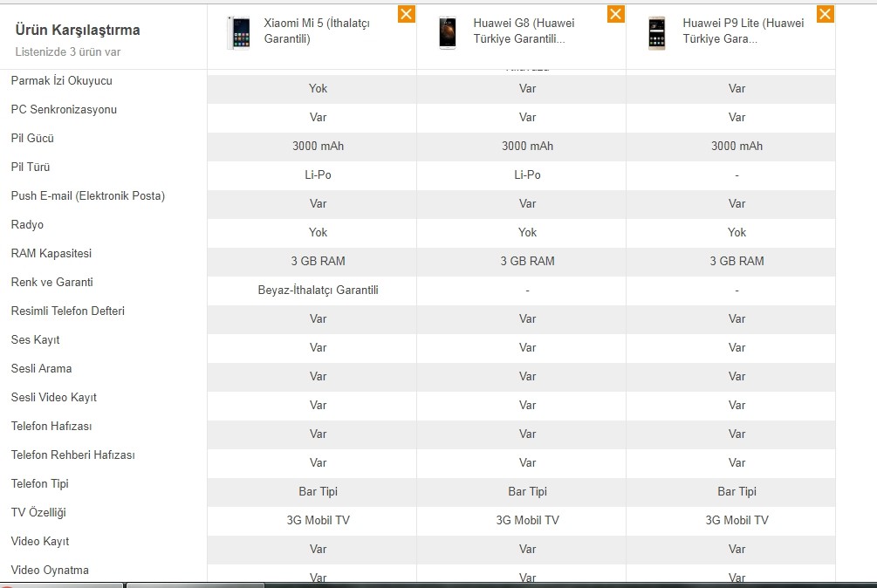Click the Ürün Karşılaştırma heading
877x588 pixels.
[x=78, y=31]
